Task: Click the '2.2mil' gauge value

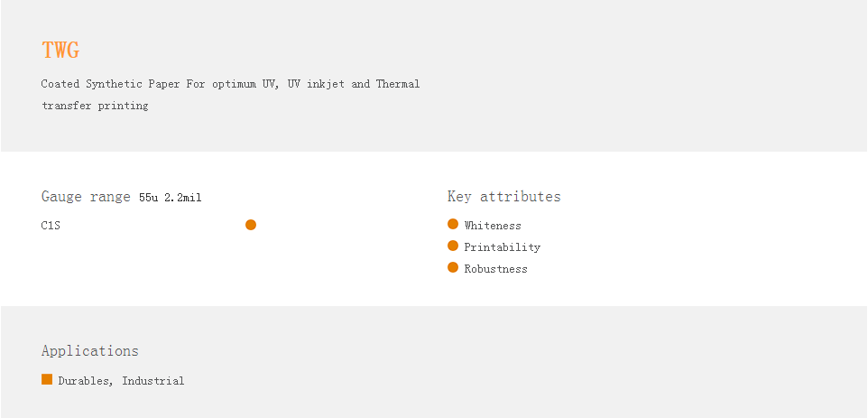Action: pos(183,198)
